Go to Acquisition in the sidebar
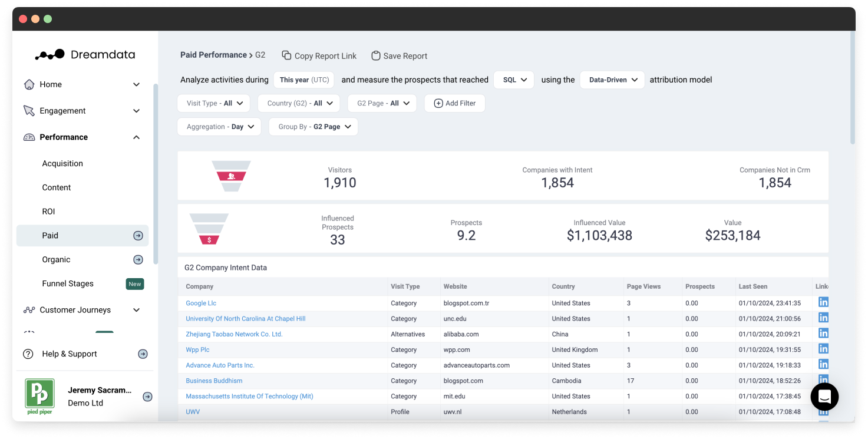Image resolution: width=868 pixels, height=439 pixels. (62, 164)
